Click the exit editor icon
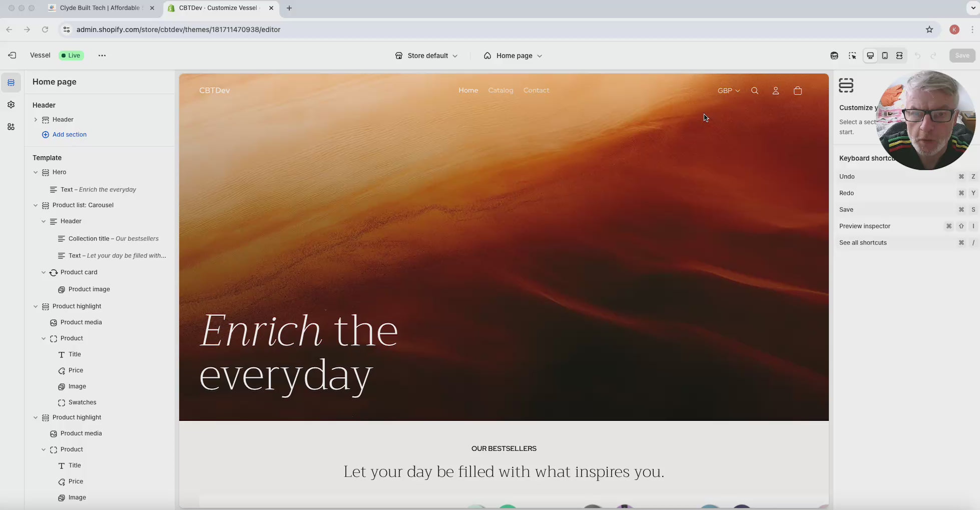Screen dimensions: 980x510 click(x=12, y=56)
